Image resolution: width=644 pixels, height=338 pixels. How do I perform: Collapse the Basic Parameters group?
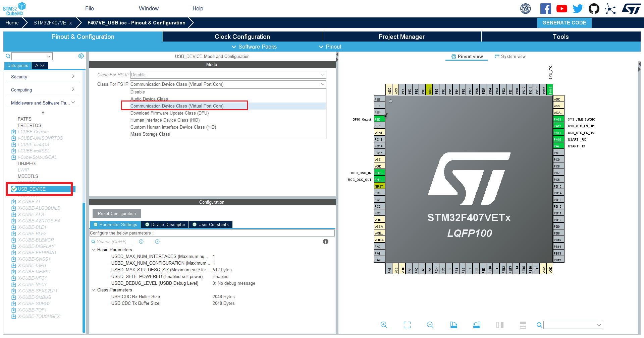point(93,250)
